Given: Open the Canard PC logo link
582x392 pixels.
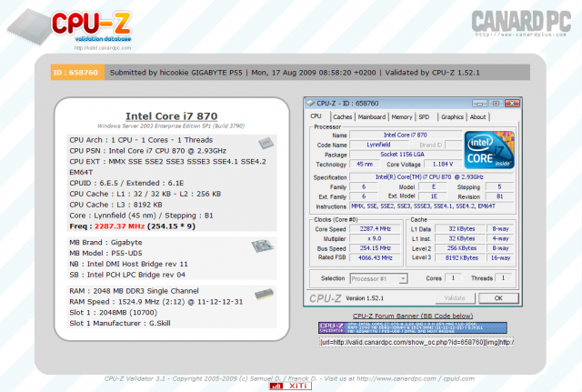Looking at the screenshot, I should click(x=521, y=23).
